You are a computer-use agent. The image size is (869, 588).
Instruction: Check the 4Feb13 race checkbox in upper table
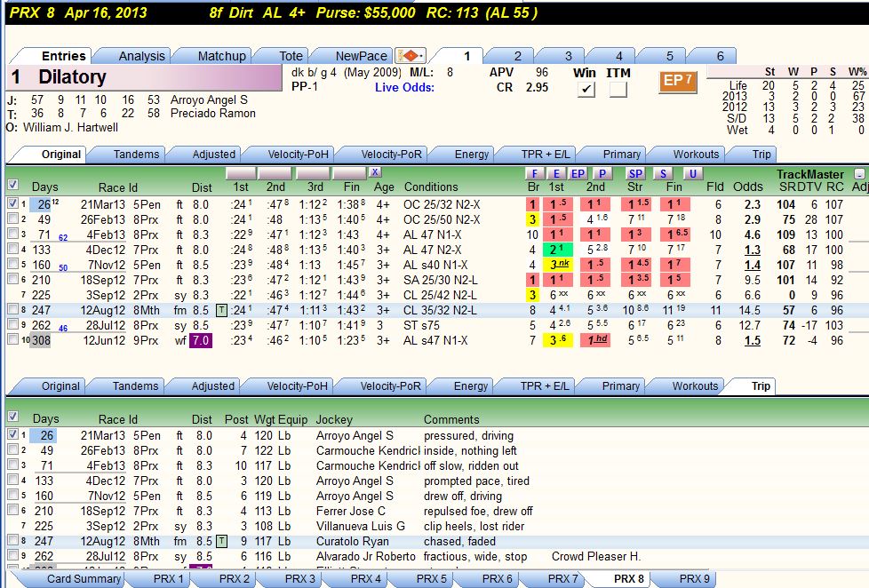tap(12, 234)
